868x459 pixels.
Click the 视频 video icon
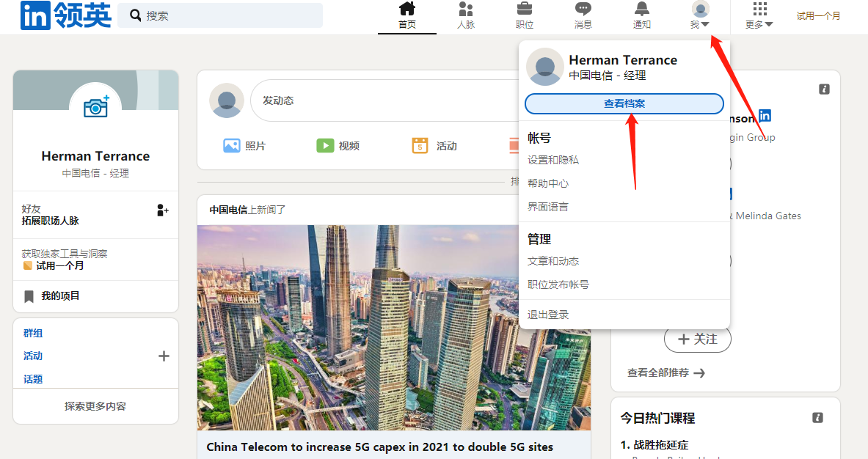[x=325, y=145]
